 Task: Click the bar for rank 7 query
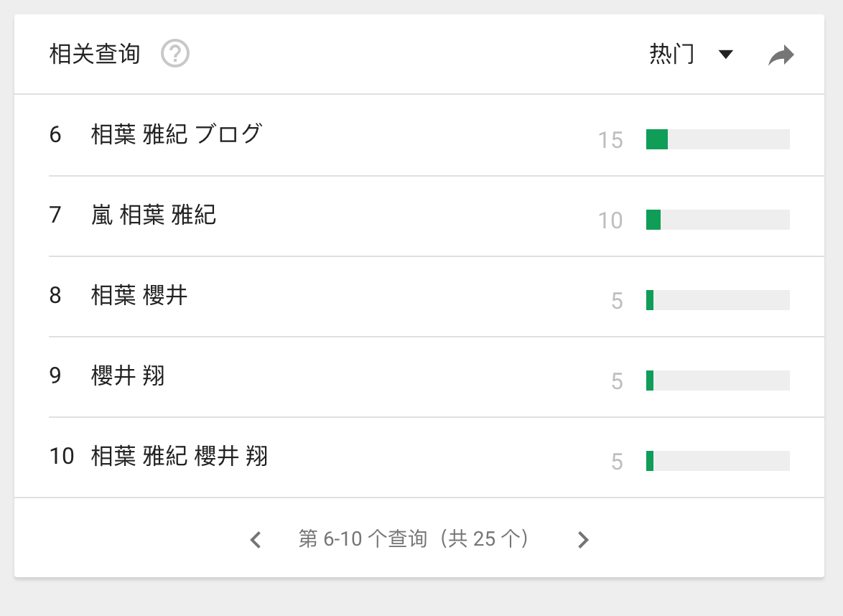717,220
